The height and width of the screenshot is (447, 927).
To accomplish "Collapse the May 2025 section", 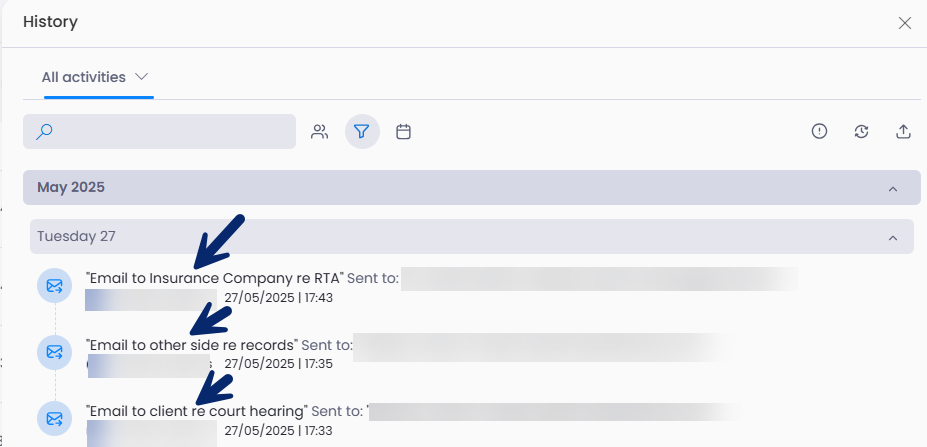I will tap(893, 189).
